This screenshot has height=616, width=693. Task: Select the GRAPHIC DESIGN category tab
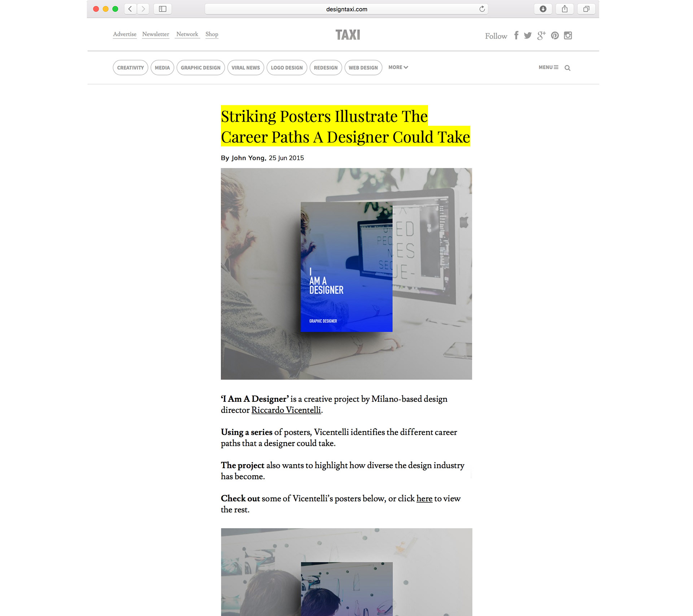[x=201, y=67]
